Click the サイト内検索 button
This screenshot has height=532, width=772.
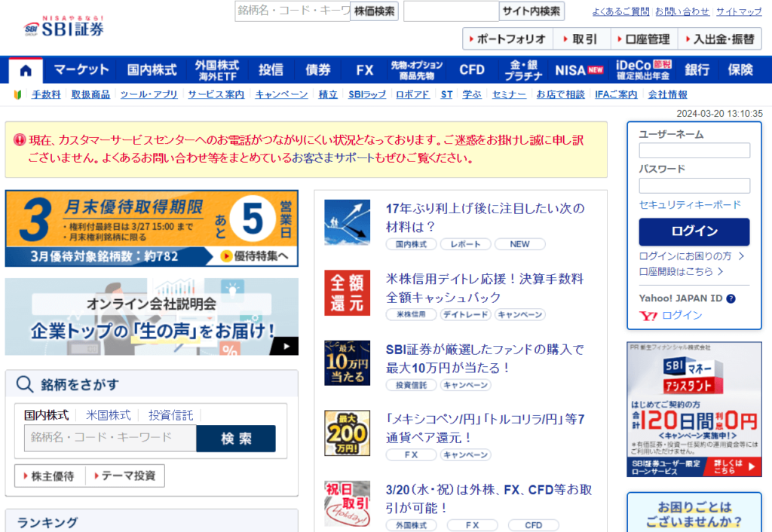click(x=532, y=11)
